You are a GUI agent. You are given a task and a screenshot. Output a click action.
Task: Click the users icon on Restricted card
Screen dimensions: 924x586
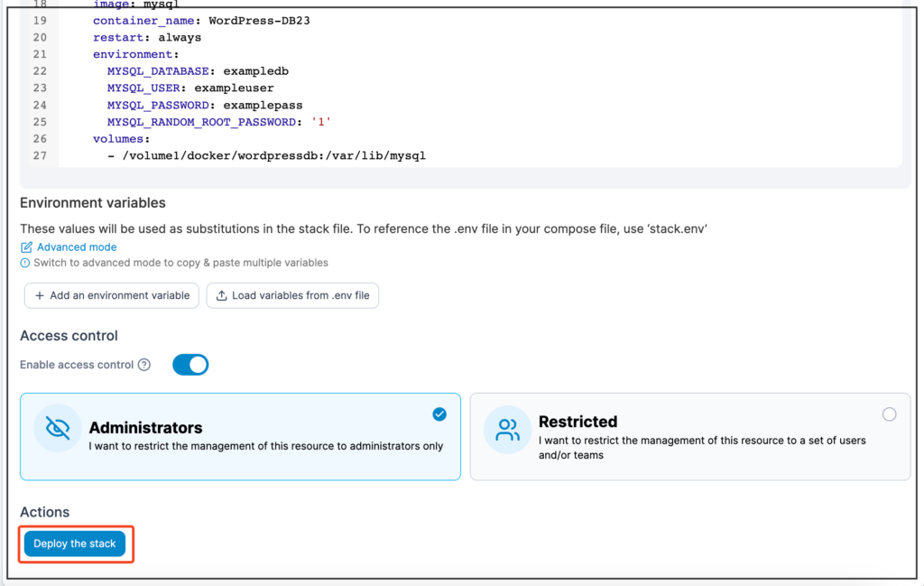click(x=507, y=429)
